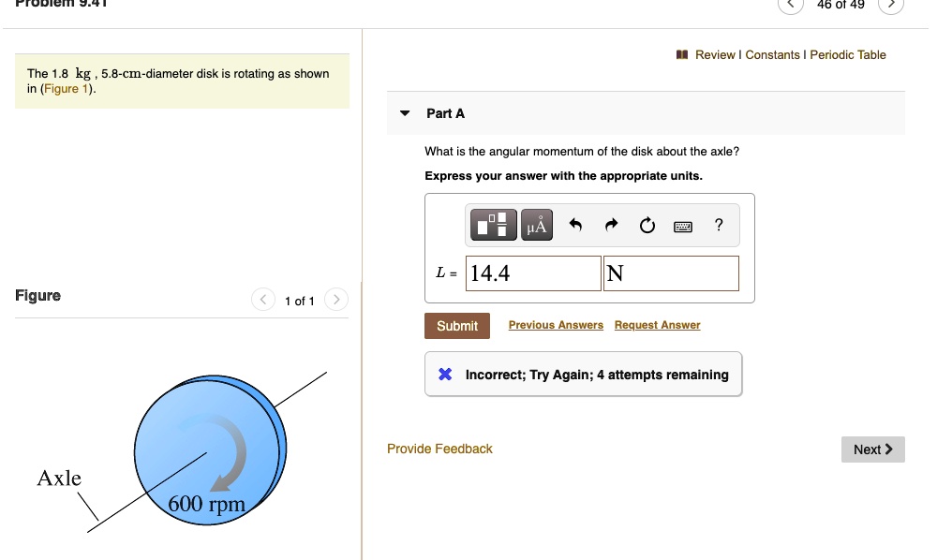The image size is (937, 560).
Task: Select the value field containing 14.4
Action: tap(533, 273)
